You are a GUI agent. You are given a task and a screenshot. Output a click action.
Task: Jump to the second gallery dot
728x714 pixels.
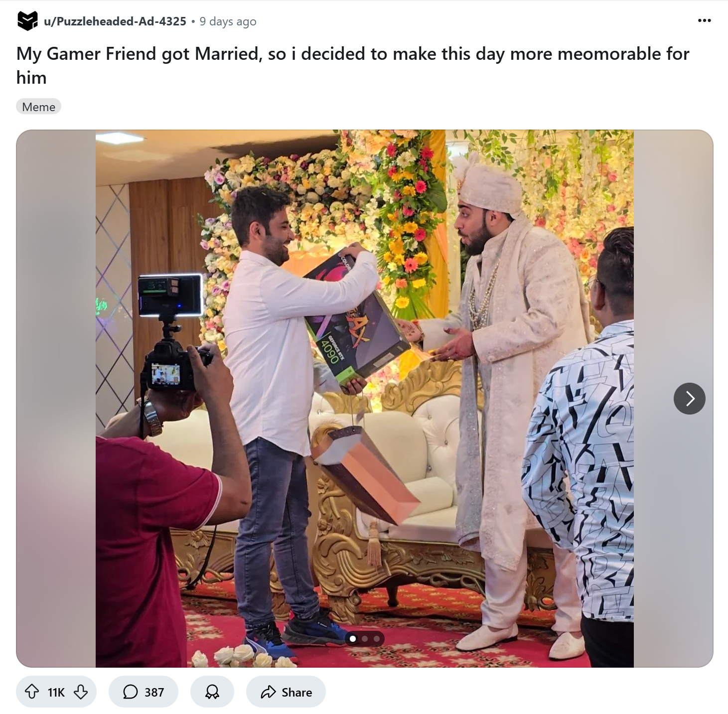[365, 638]
